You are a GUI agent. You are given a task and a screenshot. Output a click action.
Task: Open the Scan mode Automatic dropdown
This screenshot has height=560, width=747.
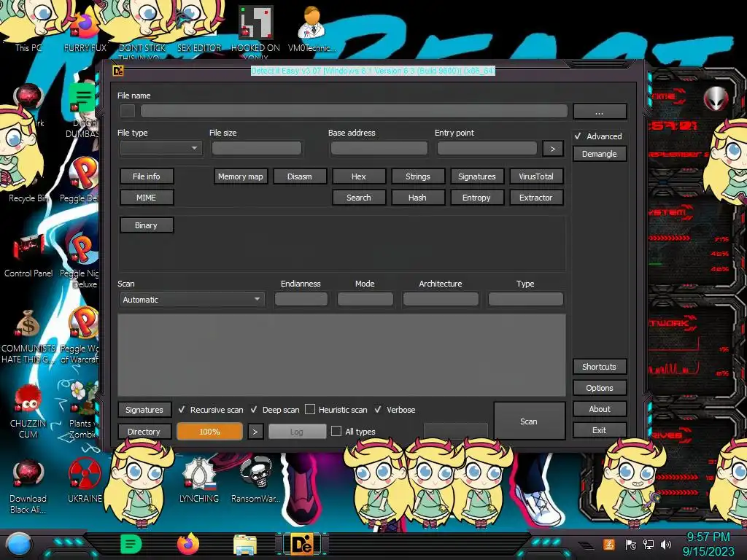tap(192, 300)
